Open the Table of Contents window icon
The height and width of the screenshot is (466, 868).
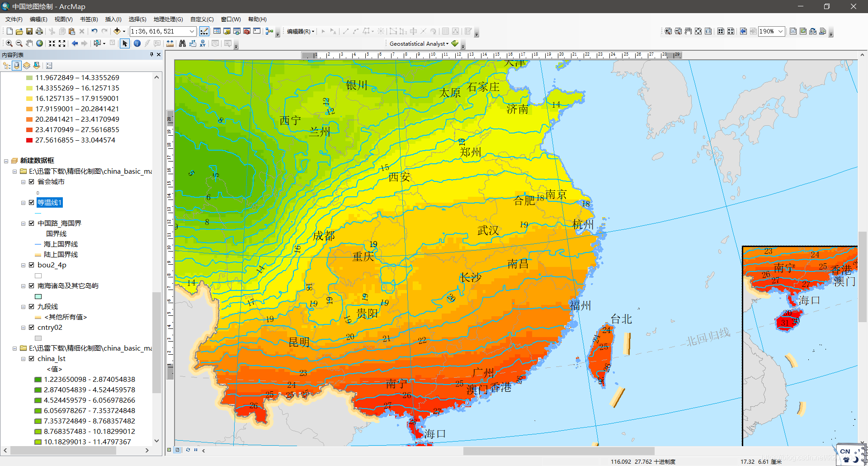[217, 31]
